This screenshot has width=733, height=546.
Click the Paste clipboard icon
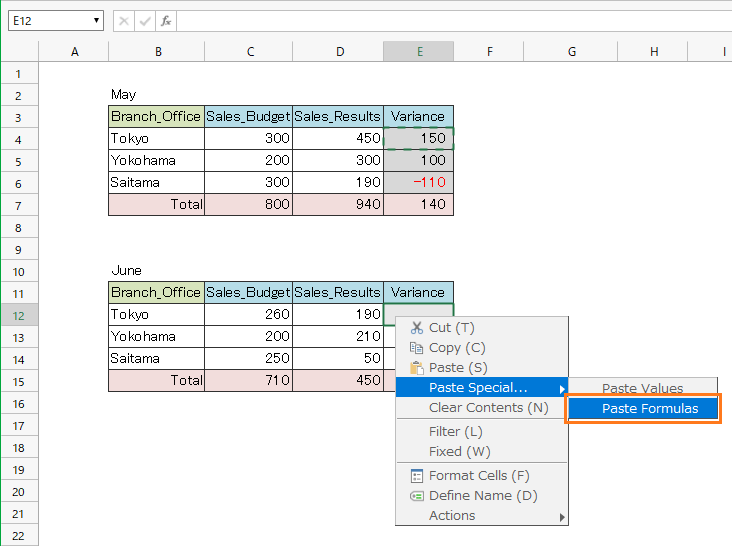417,368
